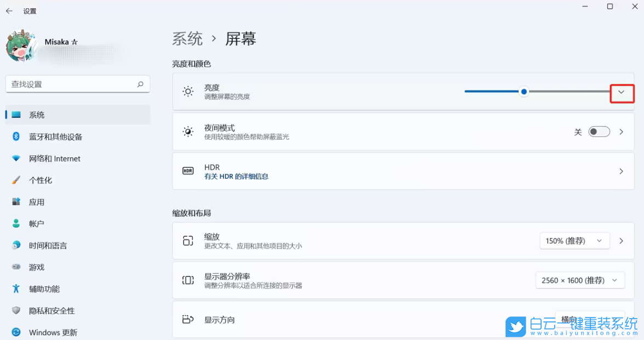Viewport: 644px width, 340px height.
Task: Click the Windows 更新 icon
Action: (15, 332)
